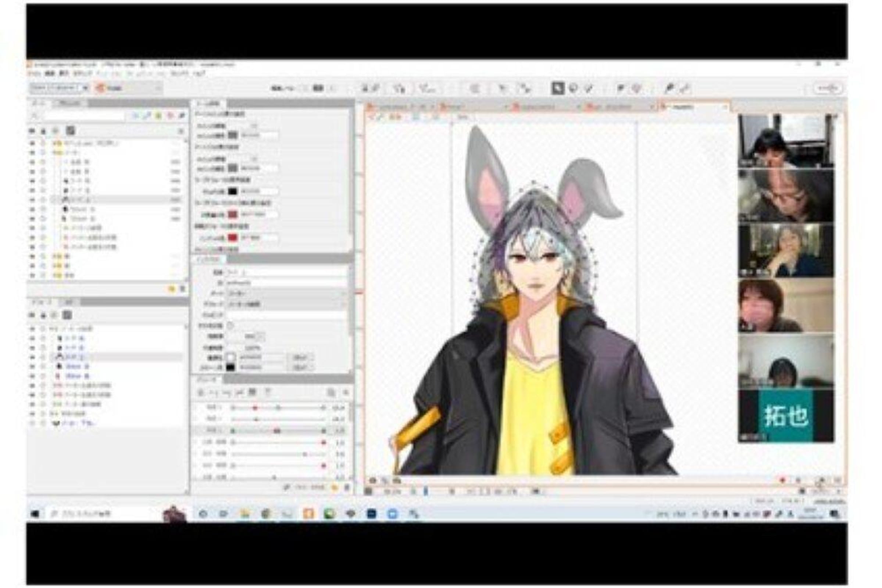Click the create rotation deformer icon
This screenshot has height=588, width=882.
pyautogui.click(x=427, y=89)
